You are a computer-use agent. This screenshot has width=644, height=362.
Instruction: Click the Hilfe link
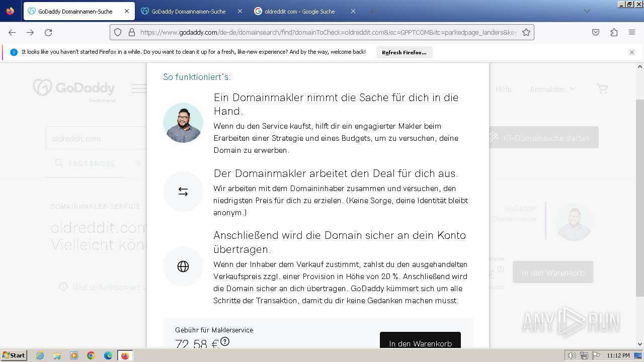[504, 89]
